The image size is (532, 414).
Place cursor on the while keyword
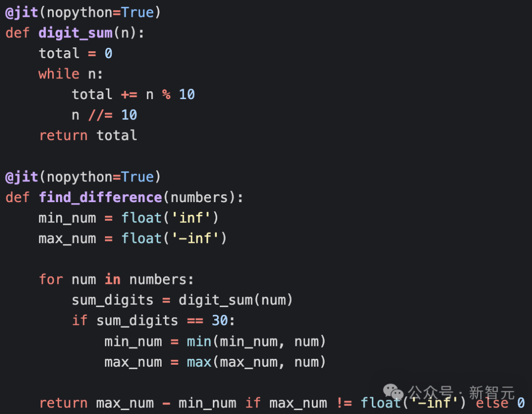[59, 74]
